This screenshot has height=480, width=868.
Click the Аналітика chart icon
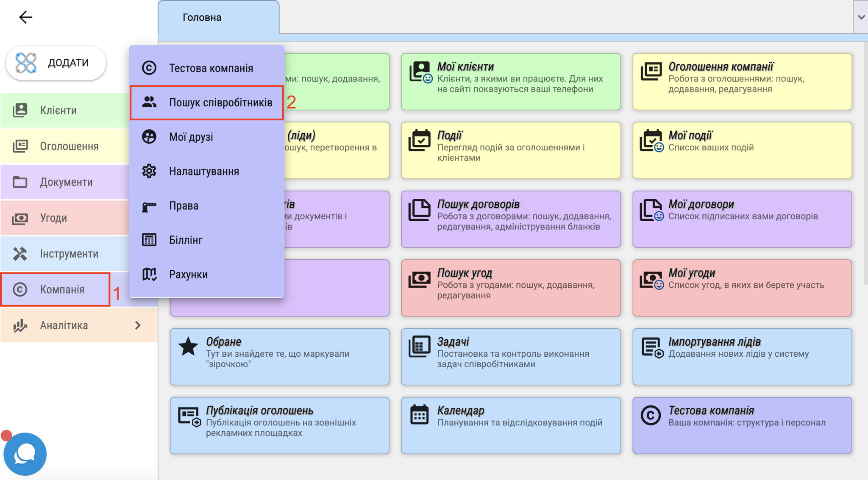(x=20, y=325)
